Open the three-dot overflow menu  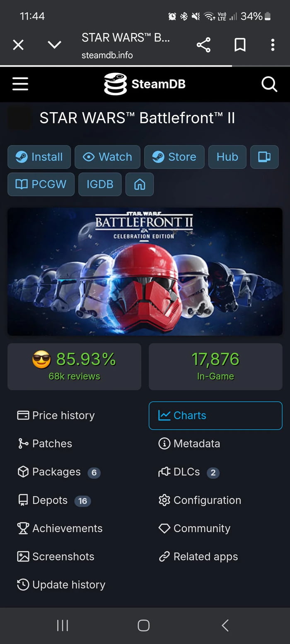[x=272, y=45]
